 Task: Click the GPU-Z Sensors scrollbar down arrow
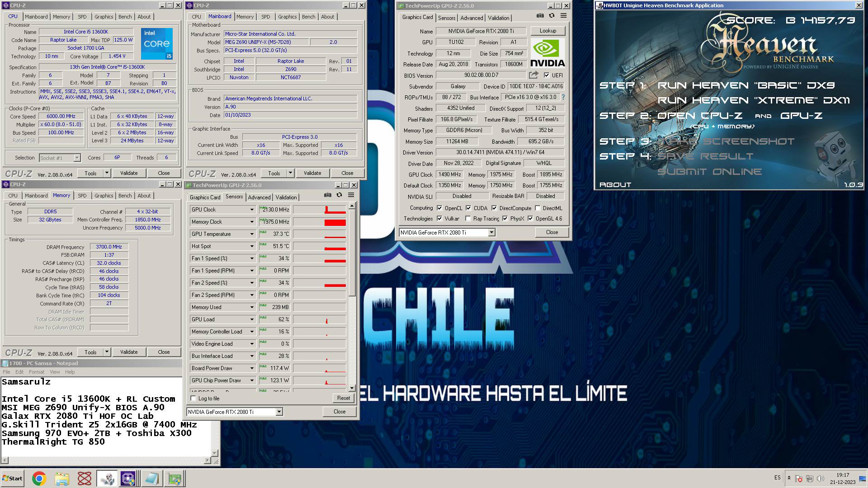[352, 388]
